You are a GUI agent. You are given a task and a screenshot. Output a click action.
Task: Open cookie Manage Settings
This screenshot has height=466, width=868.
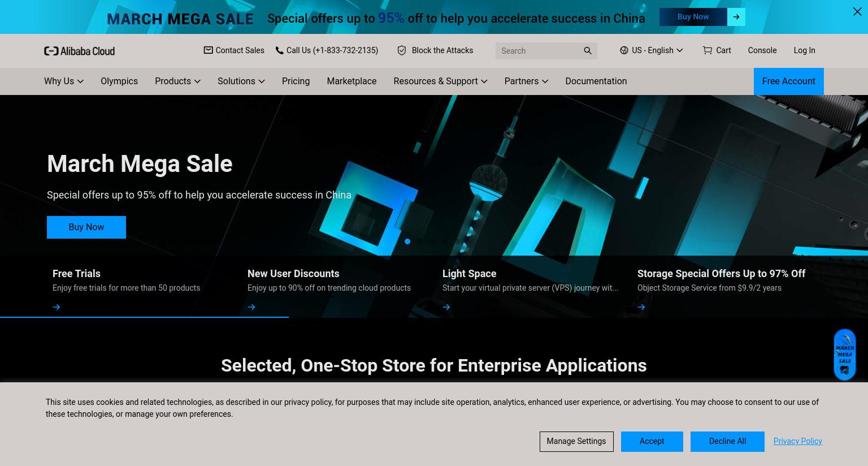pyautogui.click(x=576, y=442)
